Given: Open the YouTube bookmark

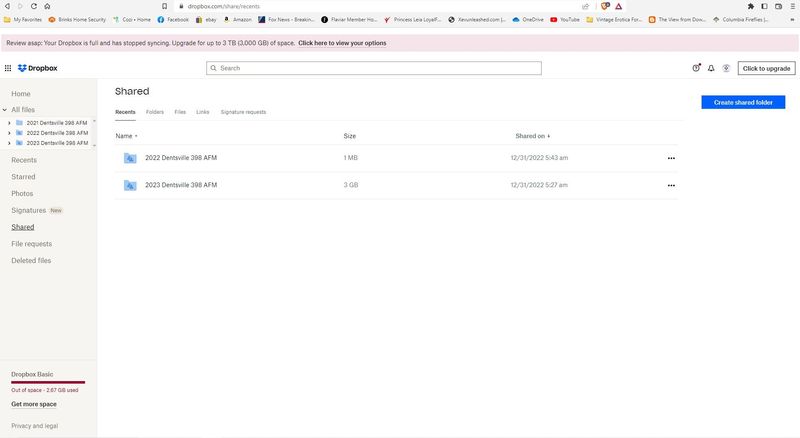Looking at the screenshot, I should click(565, 19).
